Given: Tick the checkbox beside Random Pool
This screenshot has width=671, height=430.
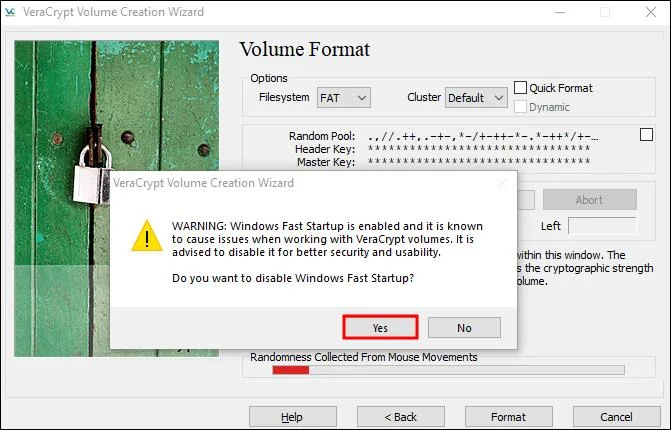Looking at the screenshot, I should click(x=646, y=135).
